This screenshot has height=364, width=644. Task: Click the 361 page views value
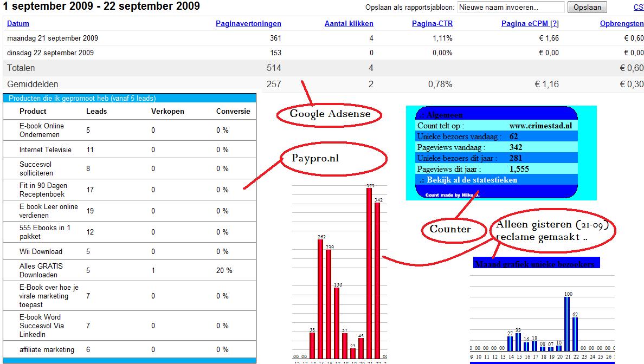pyautogui.click(x=275, y=38)
